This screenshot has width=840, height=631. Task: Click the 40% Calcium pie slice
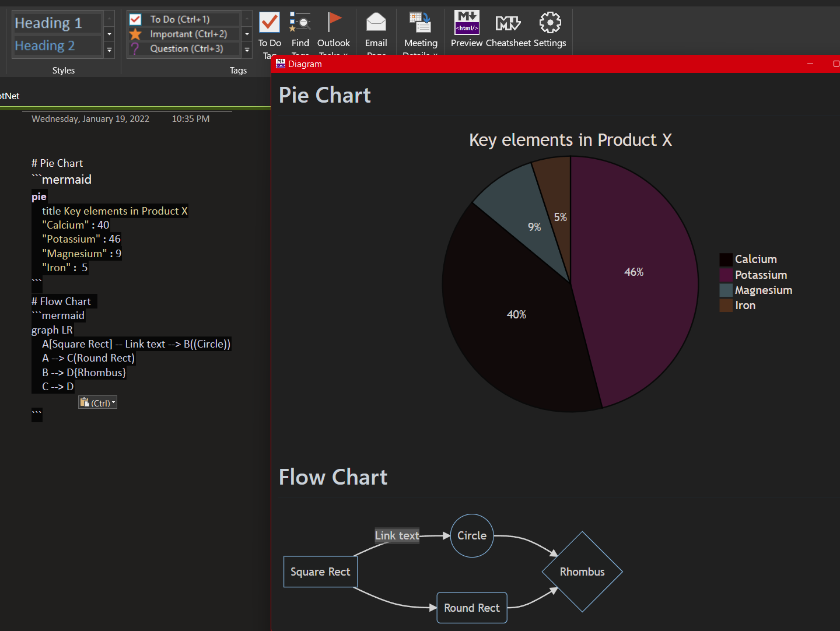click(x=516, y=315)
